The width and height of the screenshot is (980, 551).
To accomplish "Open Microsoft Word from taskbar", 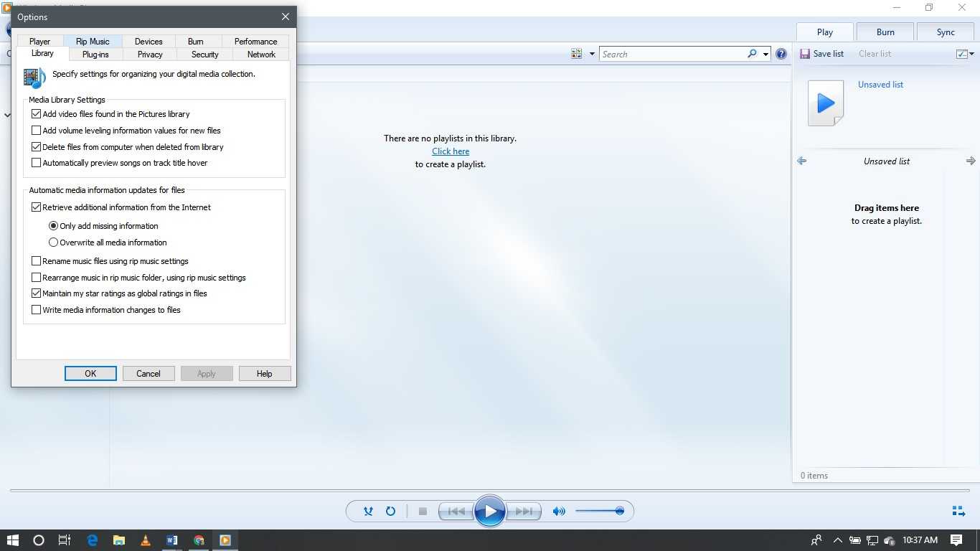I will click(172, 540).
